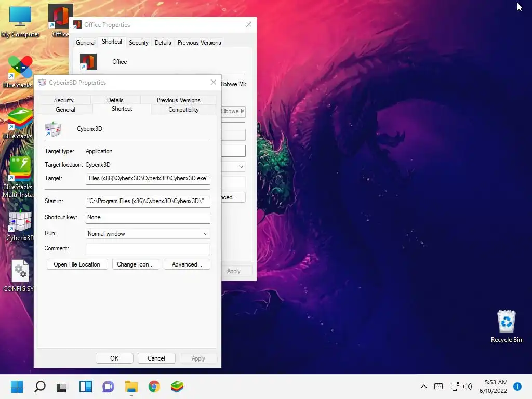
Task: Select the Office desktop shortcut icon
Action: pos(60,17)
